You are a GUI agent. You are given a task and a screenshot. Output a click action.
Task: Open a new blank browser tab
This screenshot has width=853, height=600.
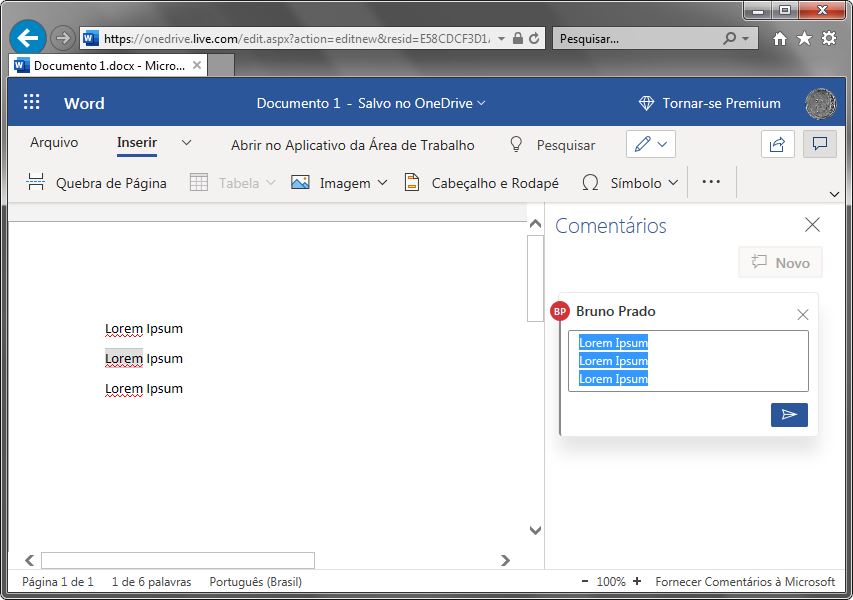pos(221,65)
